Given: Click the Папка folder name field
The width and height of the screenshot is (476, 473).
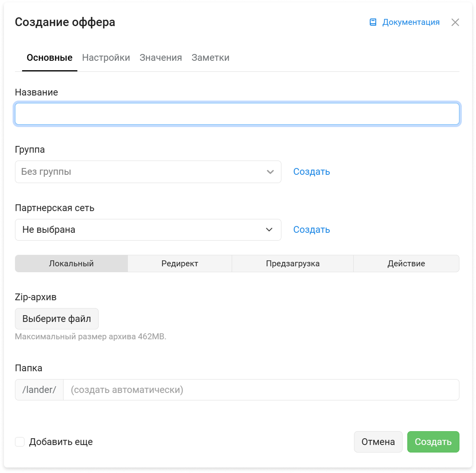Looking at the screenshot, I should (x=261, y=390).
